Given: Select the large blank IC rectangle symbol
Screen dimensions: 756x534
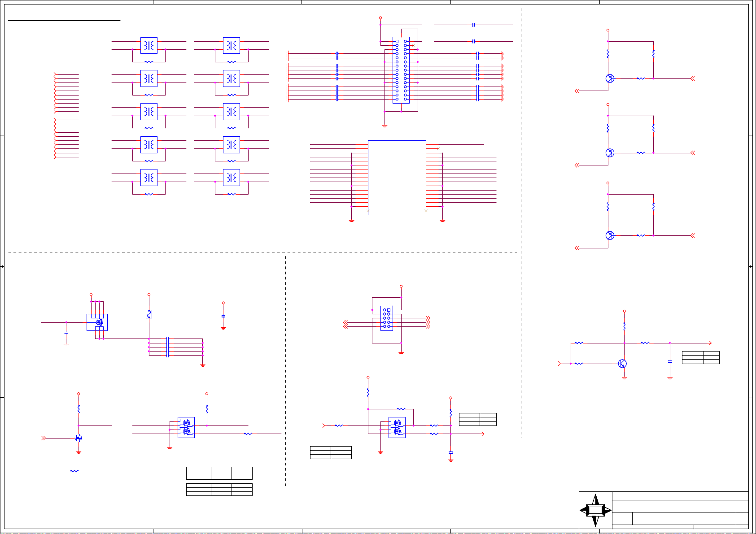Looking at the screenshot, I should [x=397, y=178].
